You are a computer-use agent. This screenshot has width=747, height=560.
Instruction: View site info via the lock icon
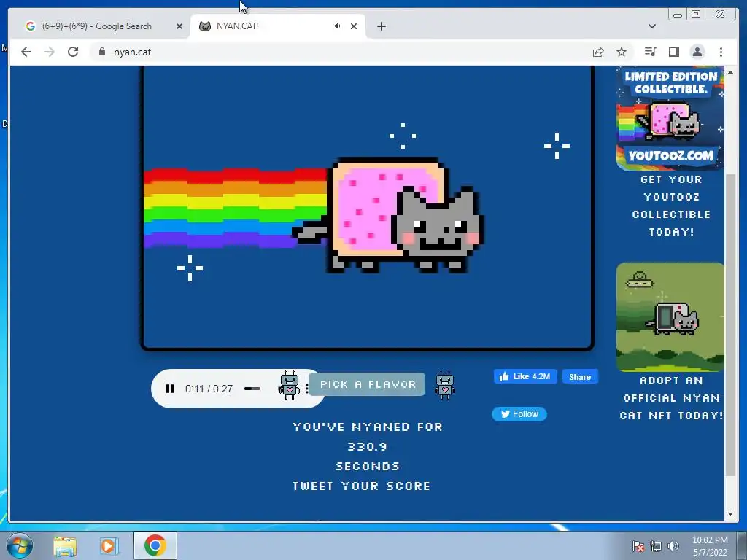click(101, 52)
